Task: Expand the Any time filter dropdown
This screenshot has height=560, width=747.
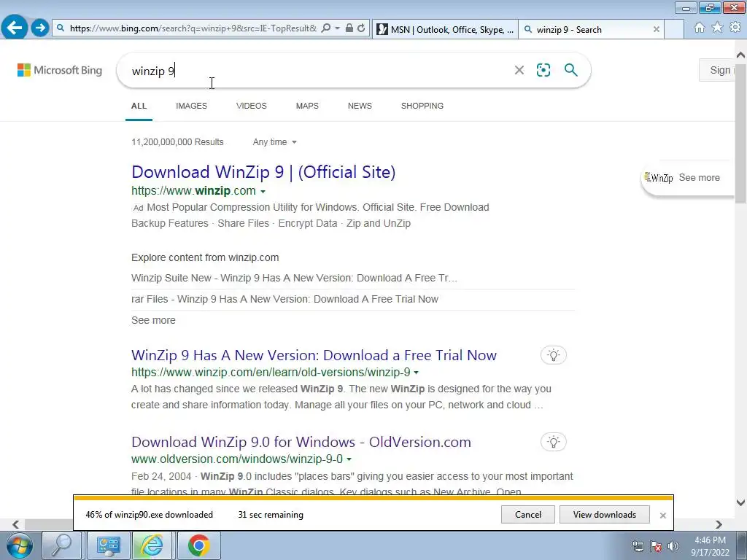Action: pyautogui.click(x=275, y=142)
